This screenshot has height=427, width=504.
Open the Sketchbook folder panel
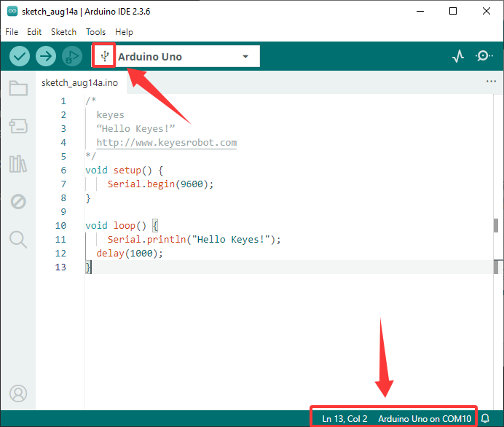point(18,88)
